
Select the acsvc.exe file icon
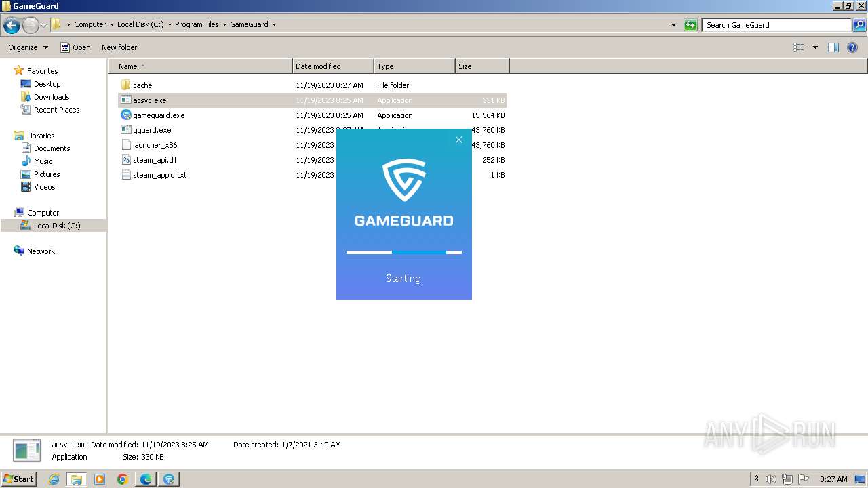(x=125, y=100)
